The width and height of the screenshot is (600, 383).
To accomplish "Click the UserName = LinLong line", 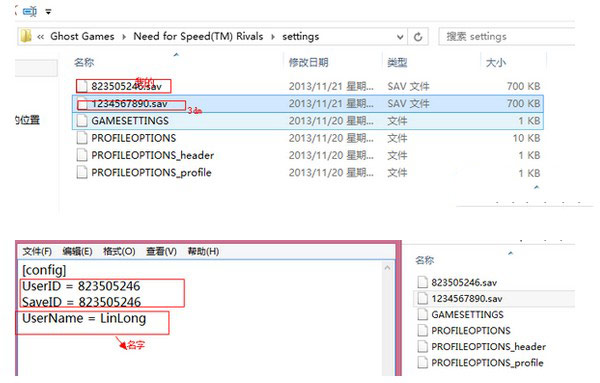I will pos(84,318).
